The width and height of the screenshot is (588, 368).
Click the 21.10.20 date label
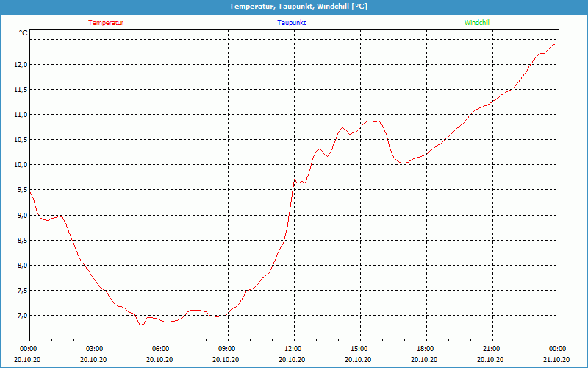(x=557, y=360)
